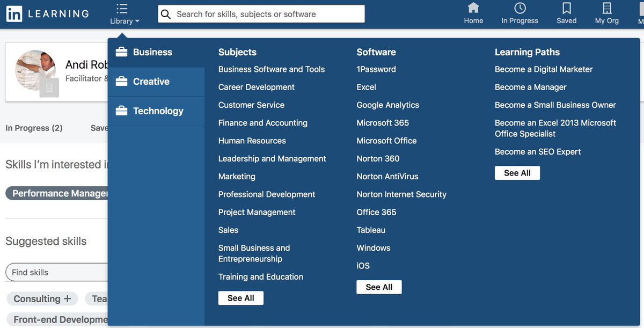Open Finance and Accounting subject
644x328 pixels.
pyautogui.click(x=263, y=123)
